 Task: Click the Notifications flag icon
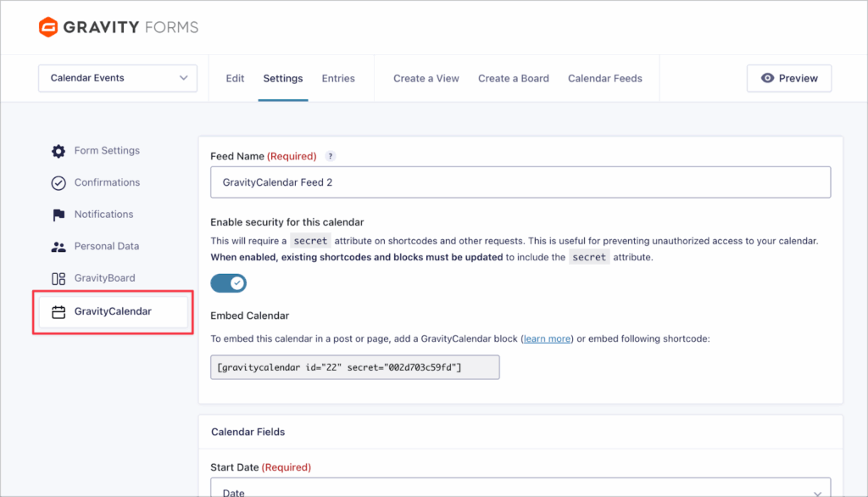(58, 215)
